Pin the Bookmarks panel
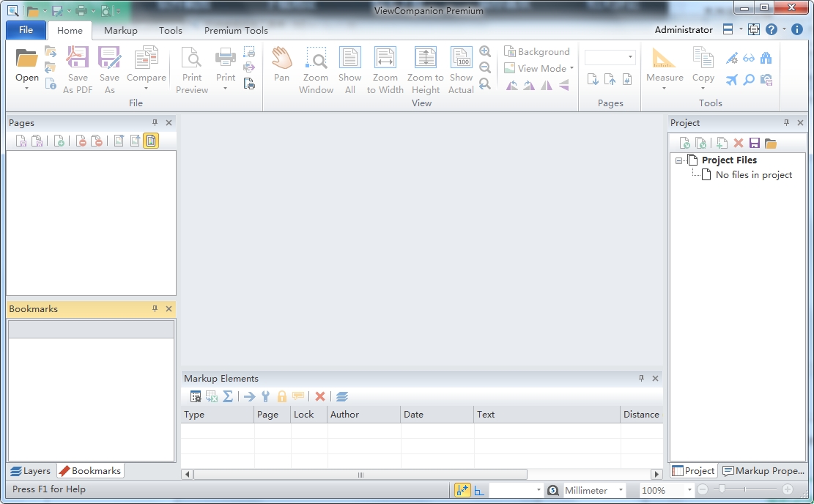Screen dimensions: 814x504 (155, 309)
